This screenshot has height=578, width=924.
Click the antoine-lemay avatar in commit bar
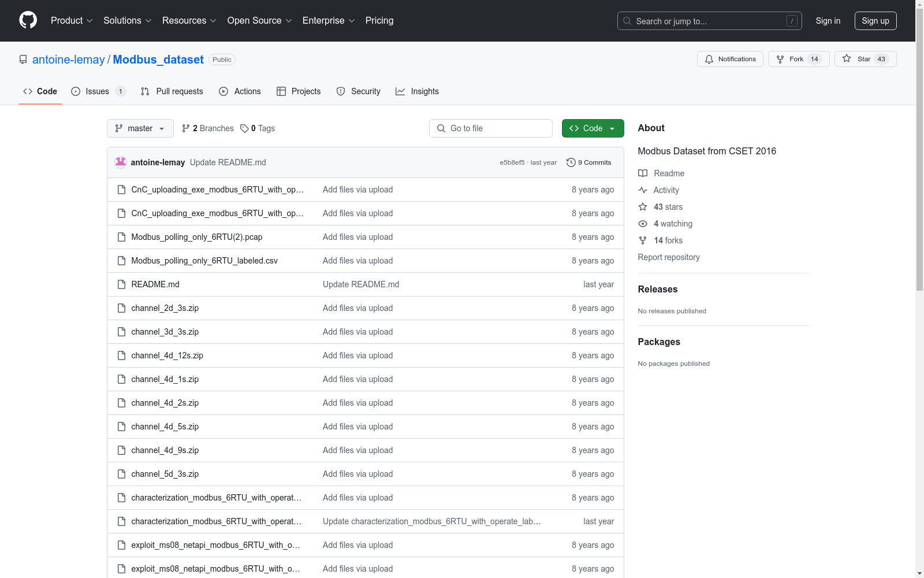point(121,162)
